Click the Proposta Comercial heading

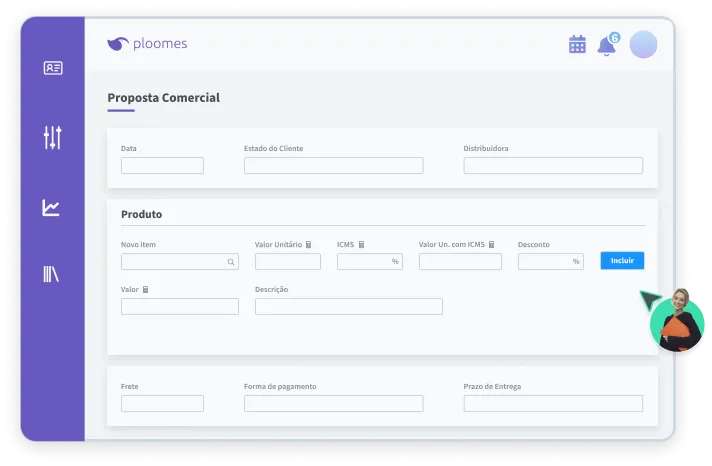tap(163, 98)
